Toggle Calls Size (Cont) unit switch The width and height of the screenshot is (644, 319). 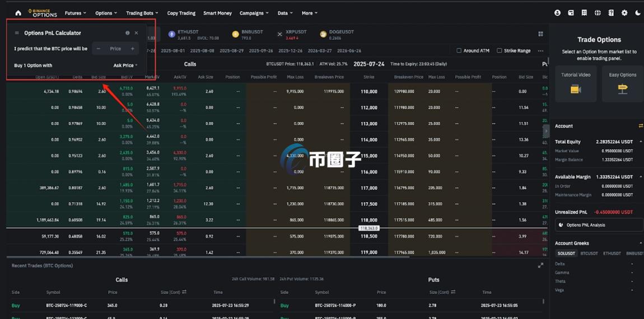184,292
